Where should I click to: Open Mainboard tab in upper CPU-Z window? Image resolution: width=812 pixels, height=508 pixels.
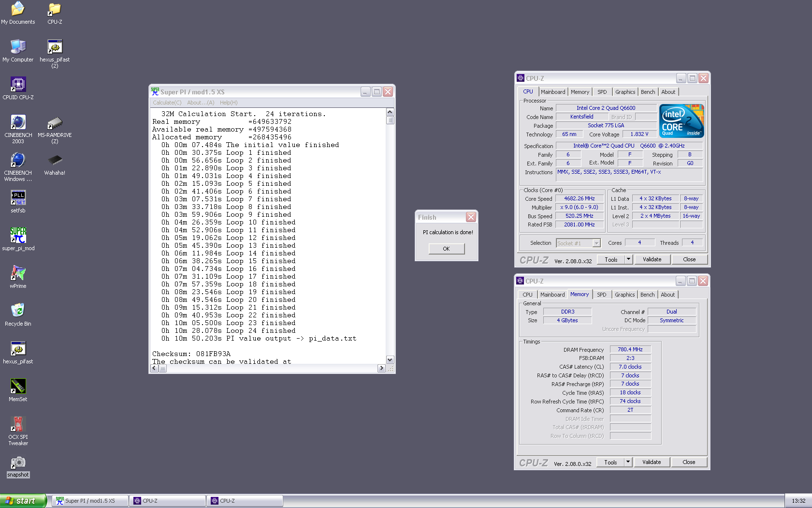click(x=553, y=92)
